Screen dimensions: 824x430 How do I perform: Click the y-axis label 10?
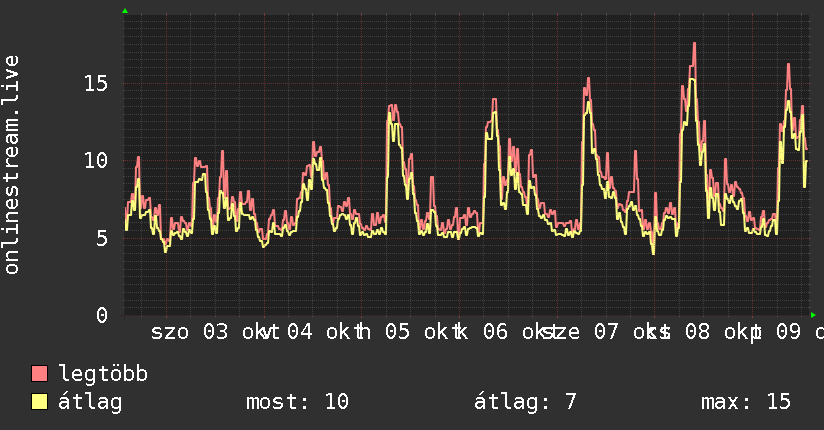click(96, 160)
